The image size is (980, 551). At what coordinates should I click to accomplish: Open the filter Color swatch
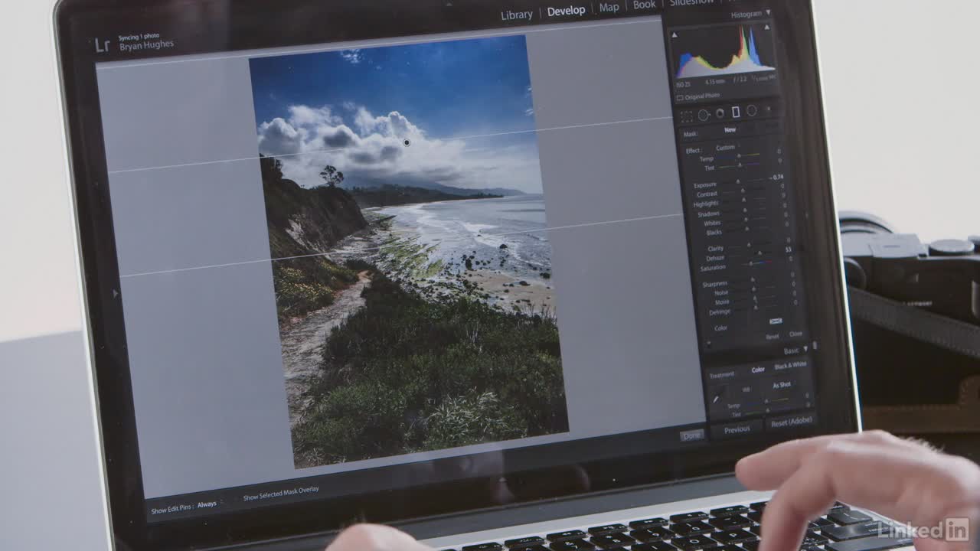coord(776,321)
